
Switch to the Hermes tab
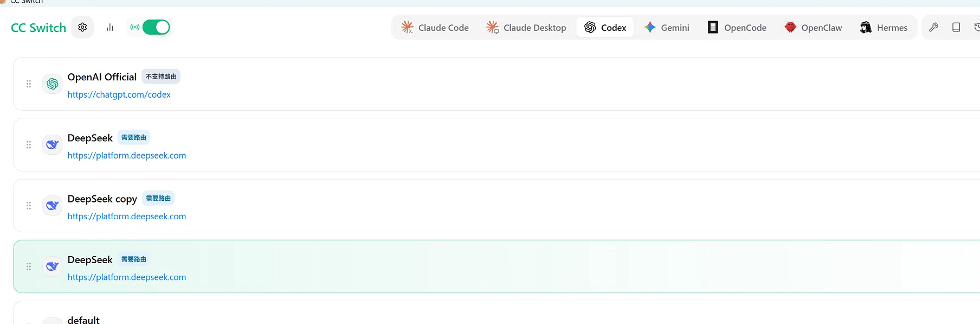tap(884, 27)
